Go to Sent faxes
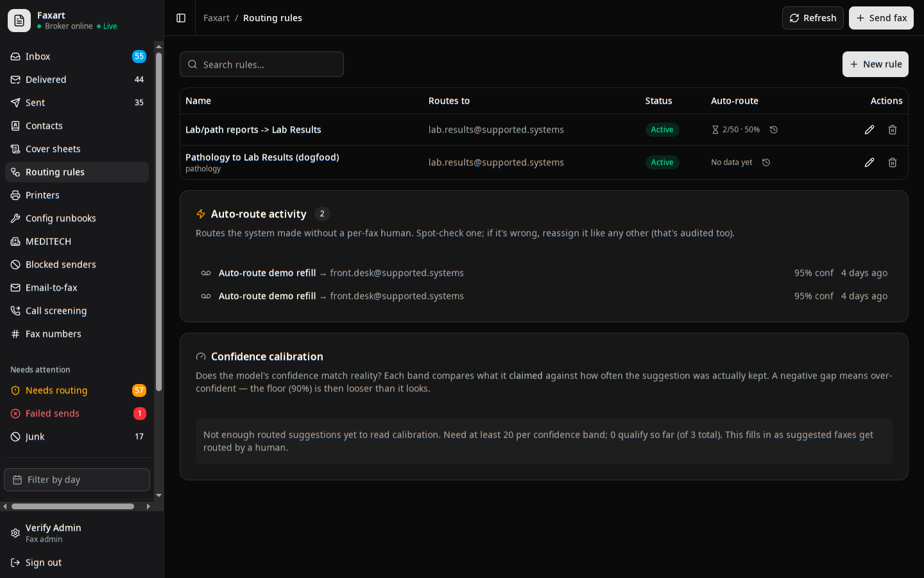Screen dimensions: 924x578 pos(77,103)
